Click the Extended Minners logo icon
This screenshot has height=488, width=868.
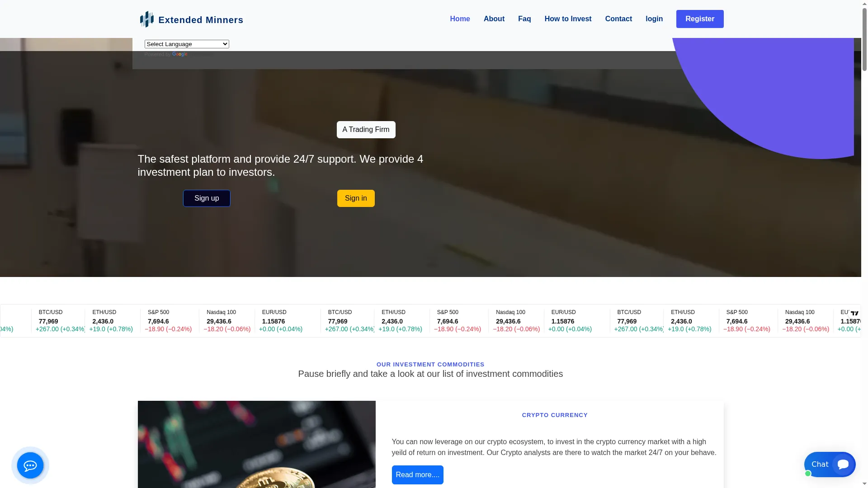146,19
